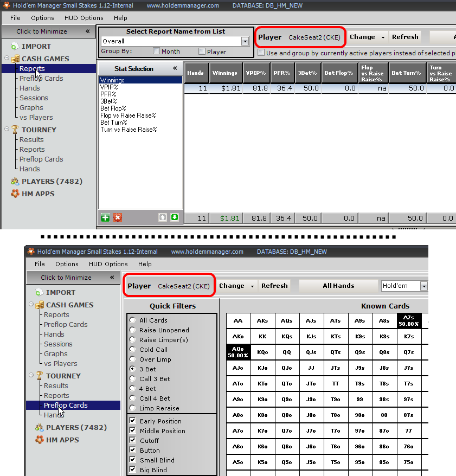Click Click to Minimize bar in bottom window
The image size is (456, 476).
point(73,278)
